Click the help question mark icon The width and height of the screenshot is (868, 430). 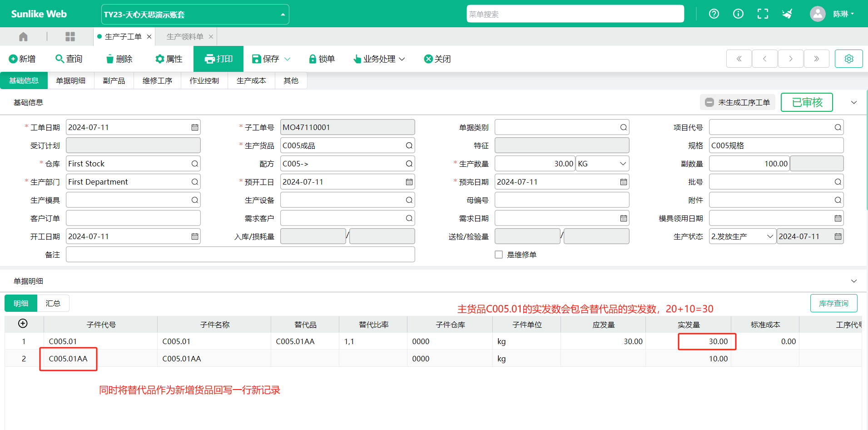point(714,14)
